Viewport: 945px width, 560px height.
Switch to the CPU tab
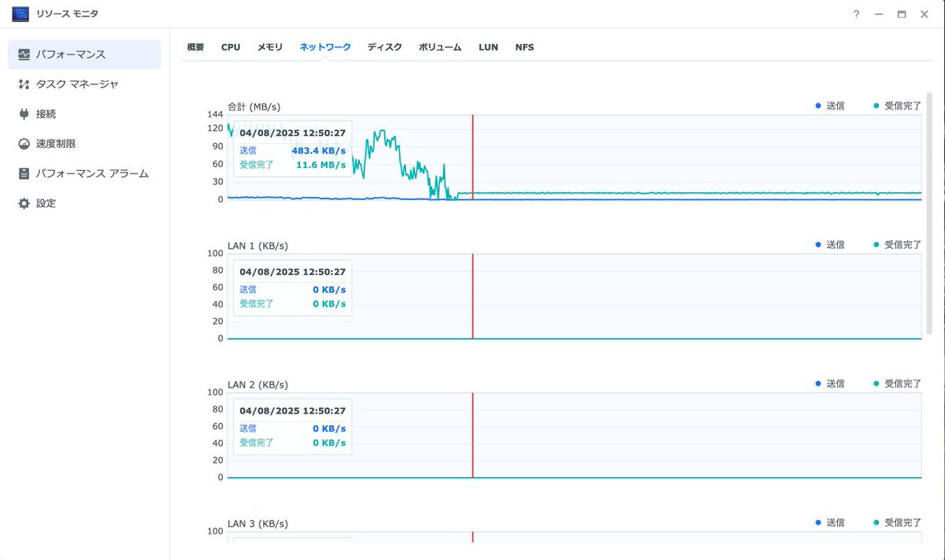pyautogui.click(x=231, y=47)
